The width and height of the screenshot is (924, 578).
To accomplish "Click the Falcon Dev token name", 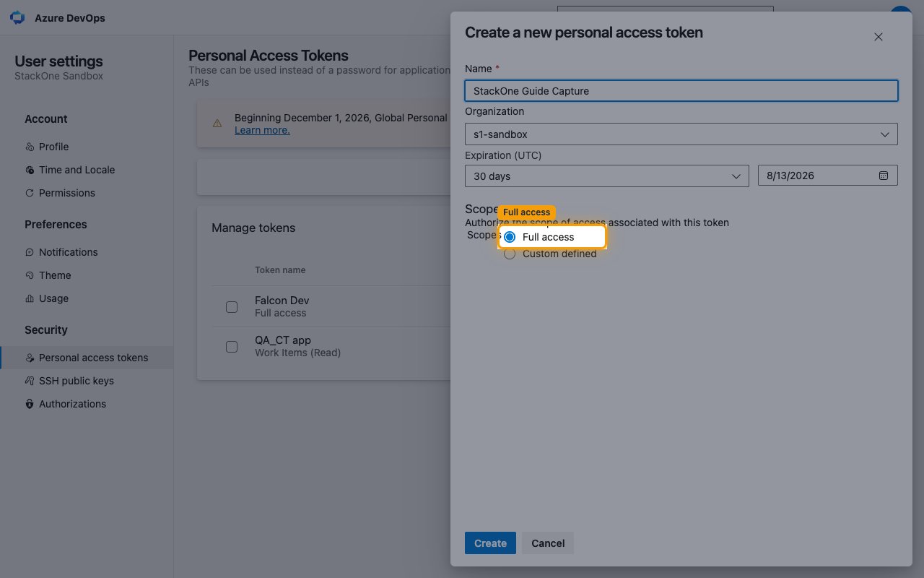I will (x=282, y=301).
